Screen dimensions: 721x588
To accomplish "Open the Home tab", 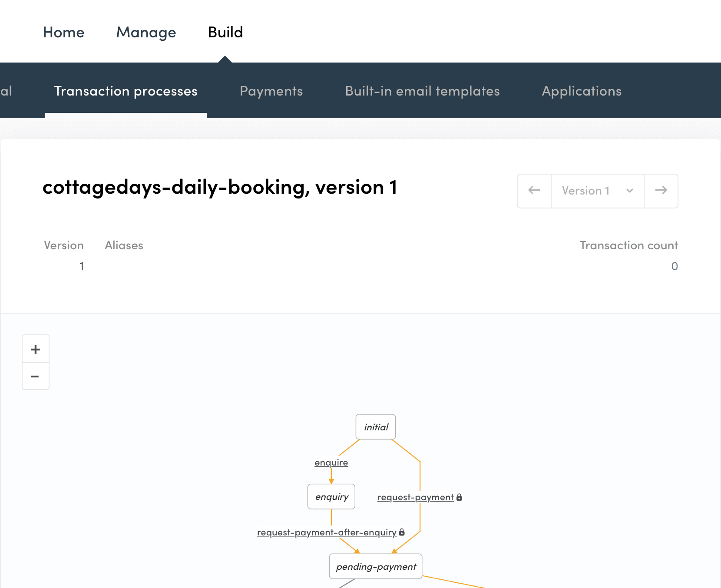I will point(64,33).
